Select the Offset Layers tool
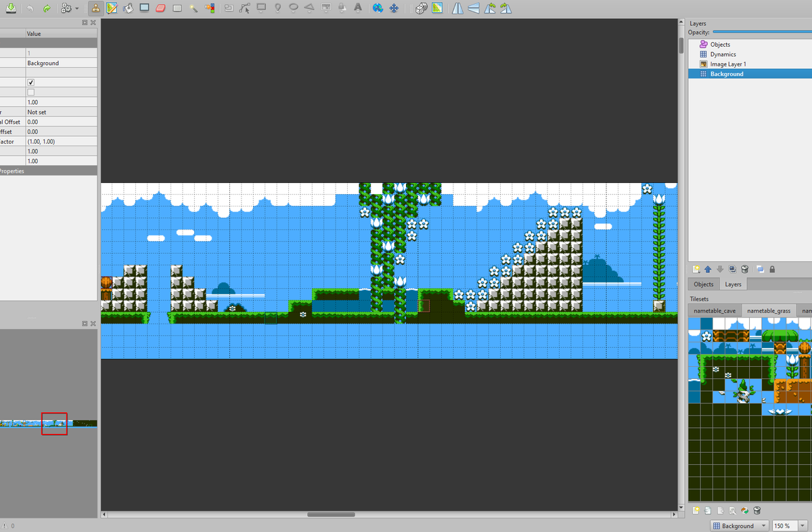The image size is (812, 532). pos(394,8)
